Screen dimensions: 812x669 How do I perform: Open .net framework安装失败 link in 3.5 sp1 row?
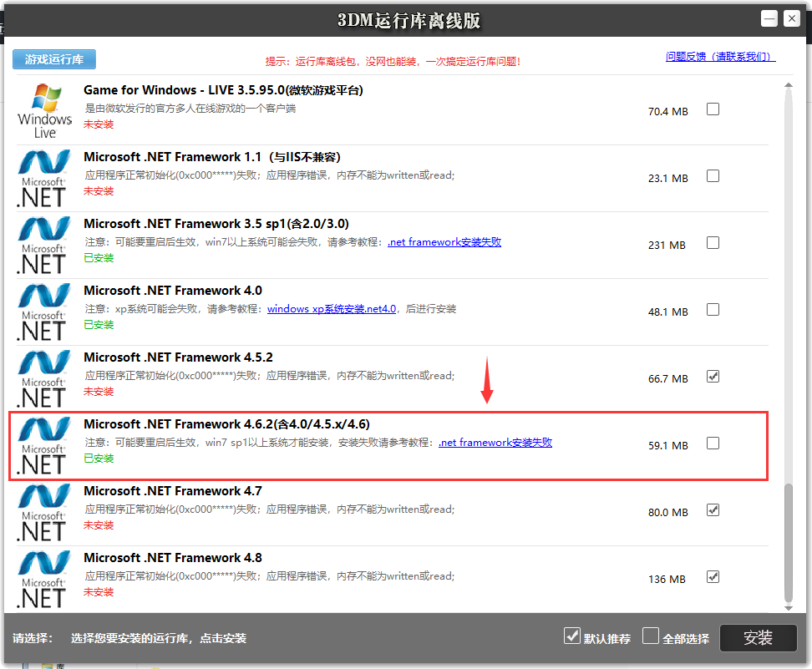444,242
